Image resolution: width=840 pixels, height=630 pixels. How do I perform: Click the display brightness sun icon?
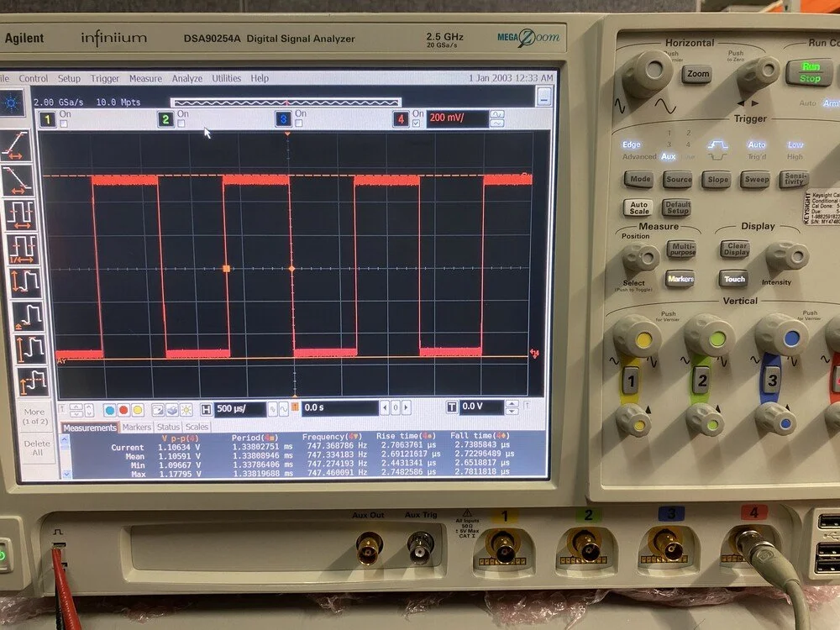pyautogui.click(x=185, y=409)
